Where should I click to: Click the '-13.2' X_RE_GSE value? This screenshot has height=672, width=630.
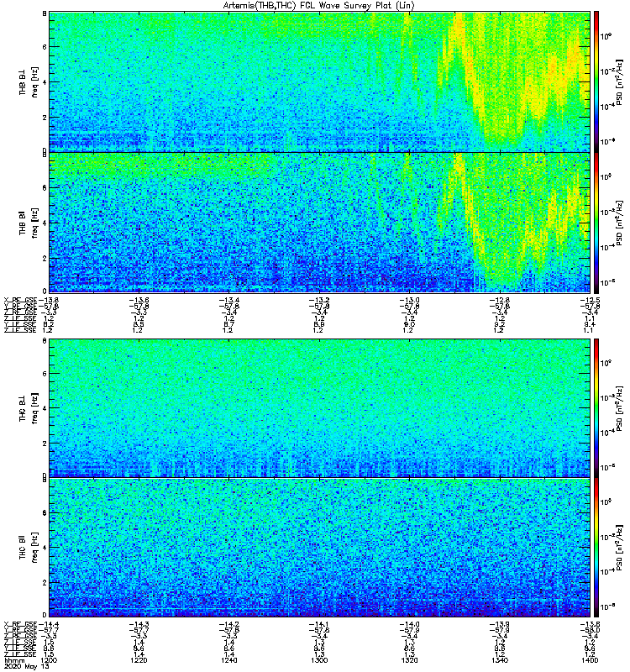(x=319, y=300)
